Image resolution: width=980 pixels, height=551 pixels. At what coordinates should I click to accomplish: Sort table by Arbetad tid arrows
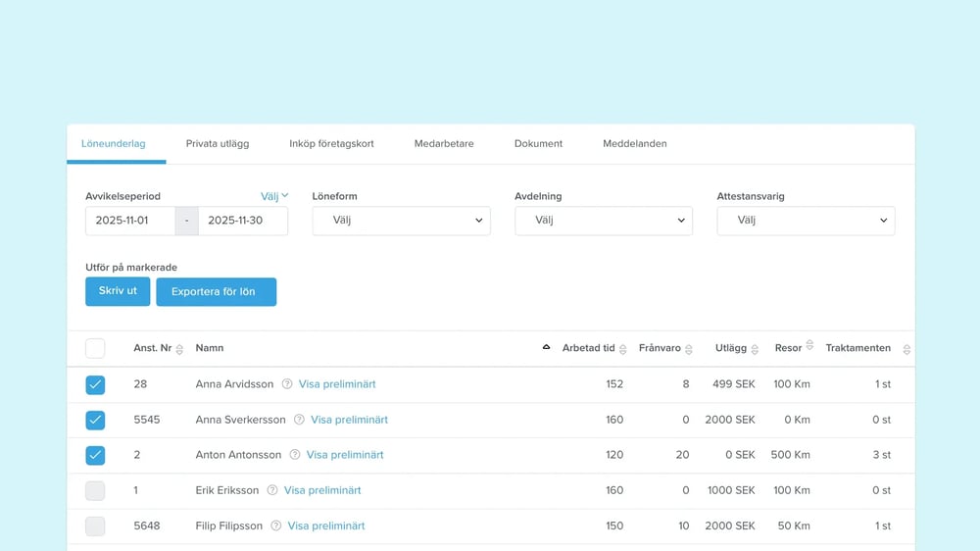tap(623, 349)
